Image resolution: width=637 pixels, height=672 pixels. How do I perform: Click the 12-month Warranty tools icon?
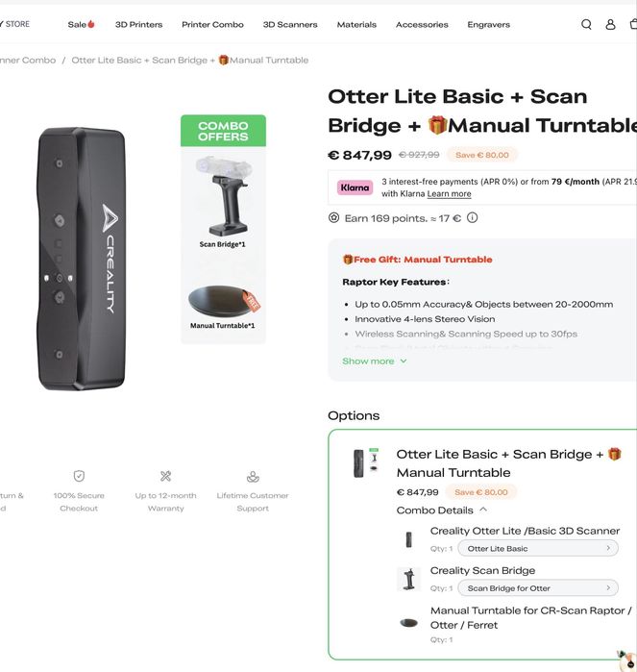(x=165, y=476)
